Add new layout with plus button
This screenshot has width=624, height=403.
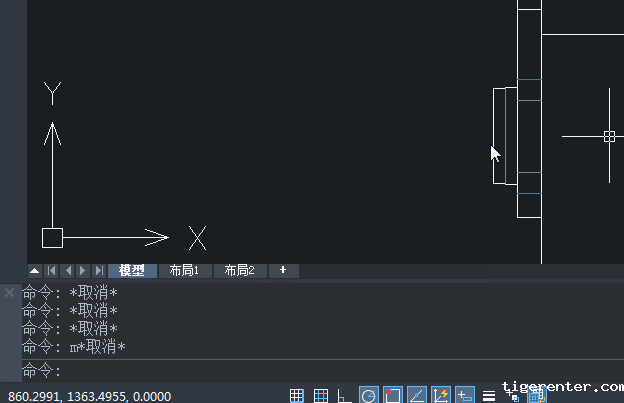[283, 271]
